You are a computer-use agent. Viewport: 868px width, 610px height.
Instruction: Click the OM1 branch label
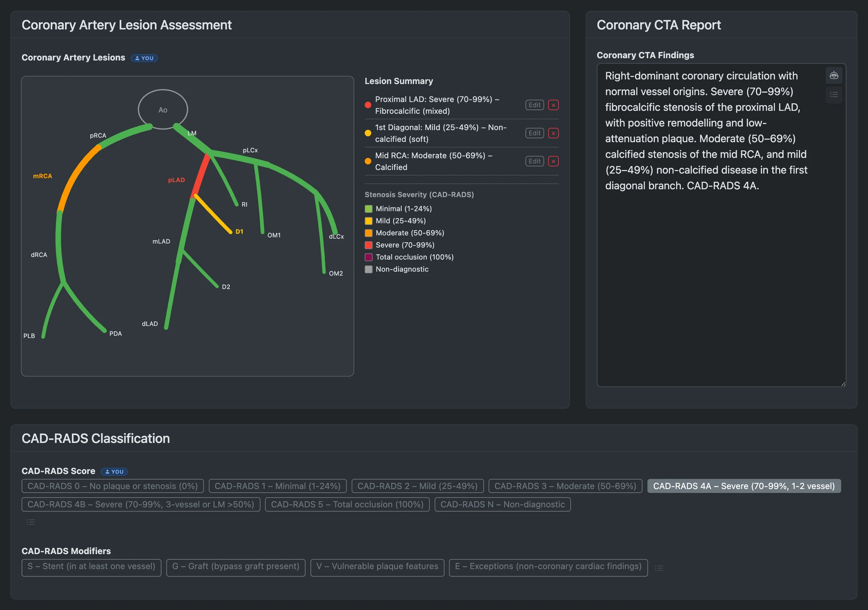pos(274,235)
